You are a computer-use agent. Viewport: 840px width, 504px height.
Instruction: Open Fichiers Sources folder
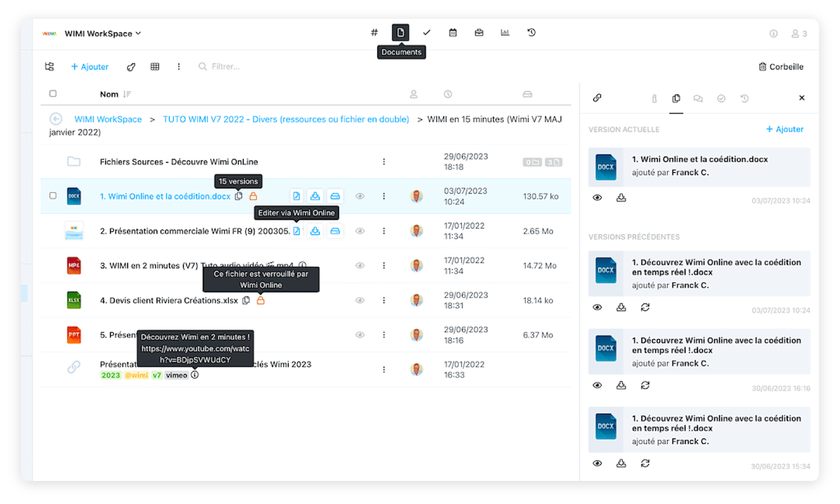tap(178, 162)
